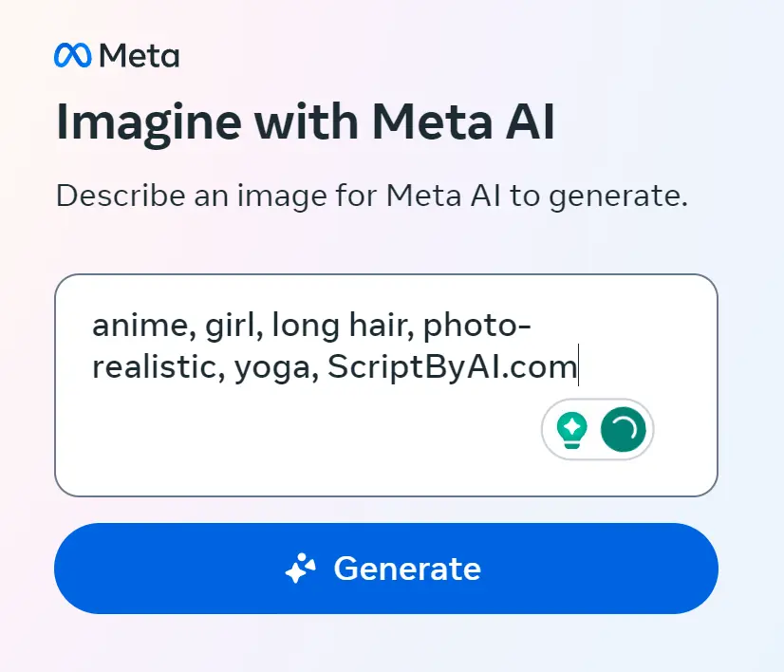The width and height of the screenshot is (784, 672).
Task: Click "Imagine with Meta AI" heading
Action: [305, 123]
